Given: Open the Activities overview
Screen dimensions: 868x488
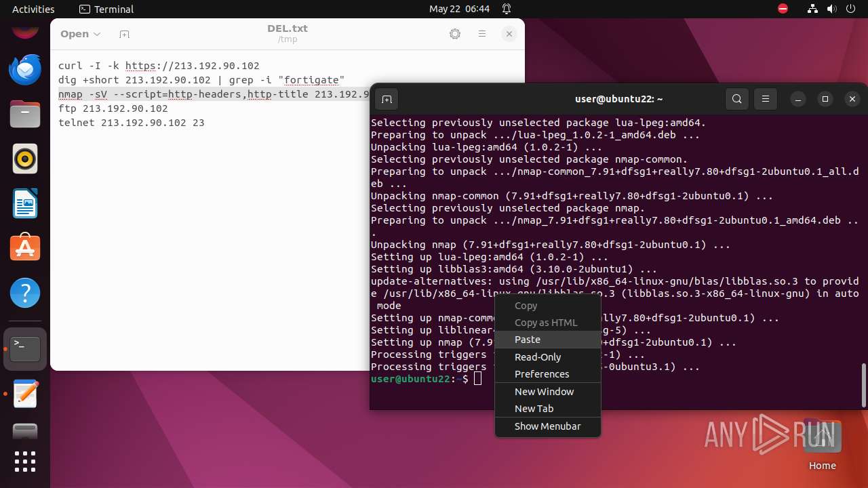Looking at the screenshot, I should coord(33,9).
